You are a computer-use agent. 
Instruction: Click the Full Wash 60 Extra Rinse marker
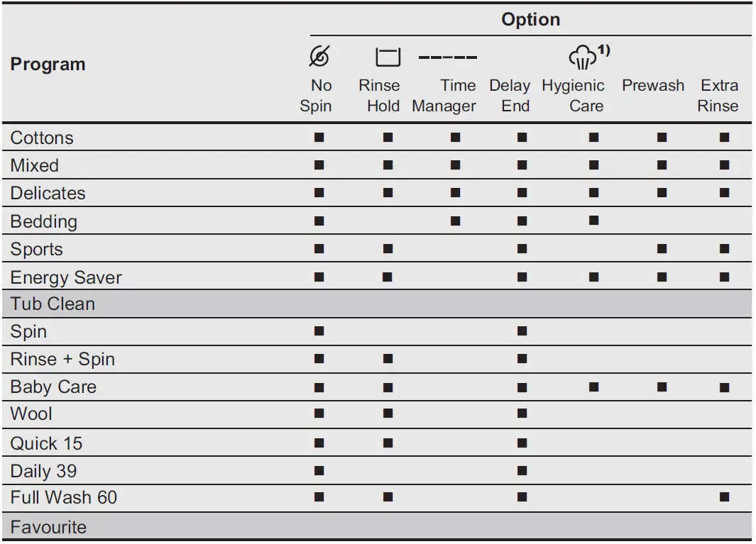pyautogui.click(x=724, y=497)
